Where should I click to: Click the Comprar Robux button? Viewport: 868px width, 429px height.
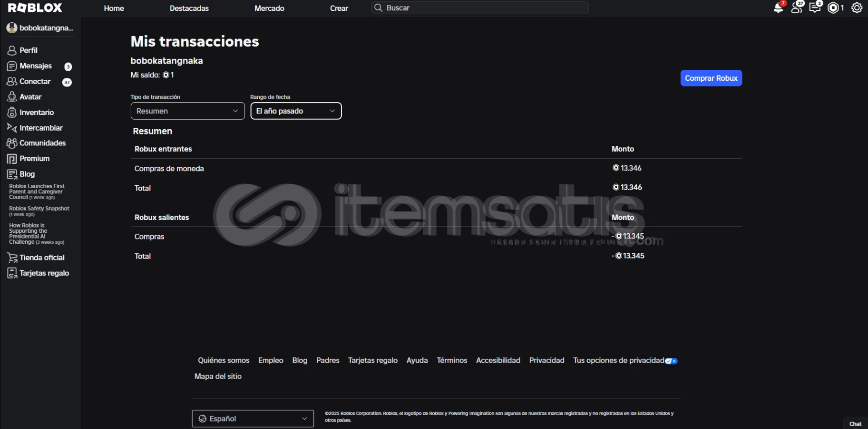coord(711,78)
